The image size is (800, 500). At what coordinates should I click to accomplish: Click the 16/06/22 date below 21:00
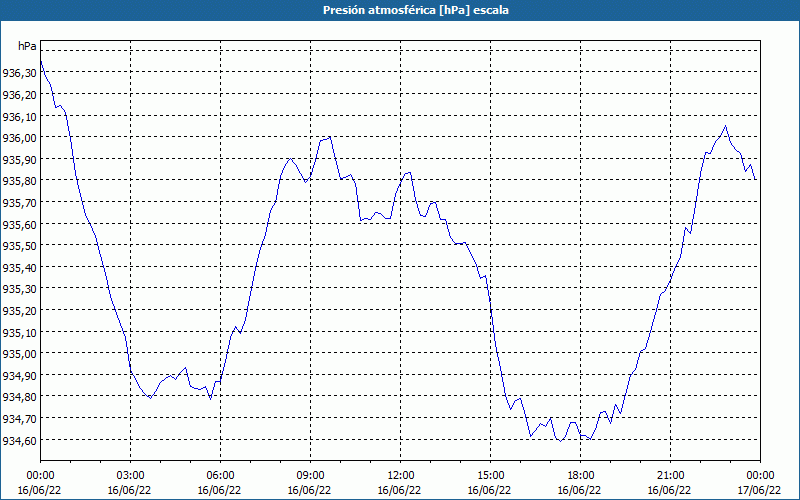pyautogui.click(x=669, y=490)
